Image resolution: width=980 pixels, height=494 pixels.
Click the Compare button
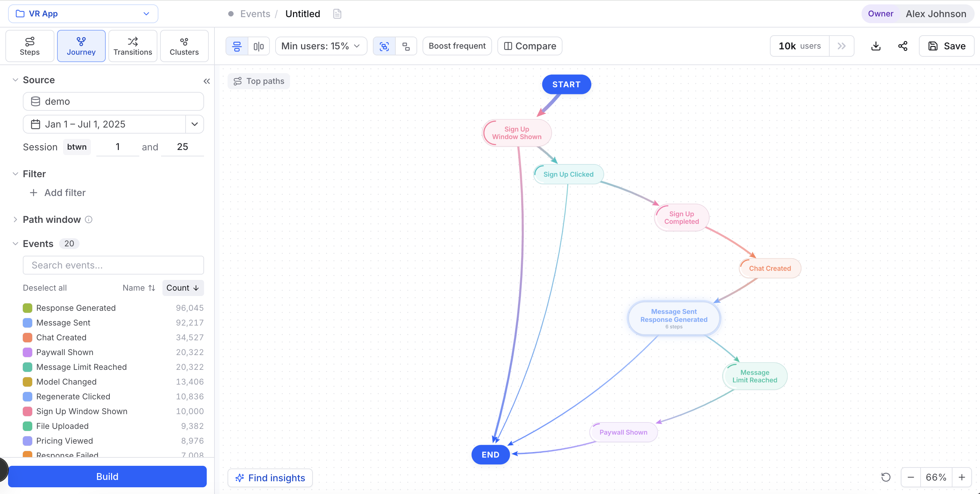tap(530, 46)
